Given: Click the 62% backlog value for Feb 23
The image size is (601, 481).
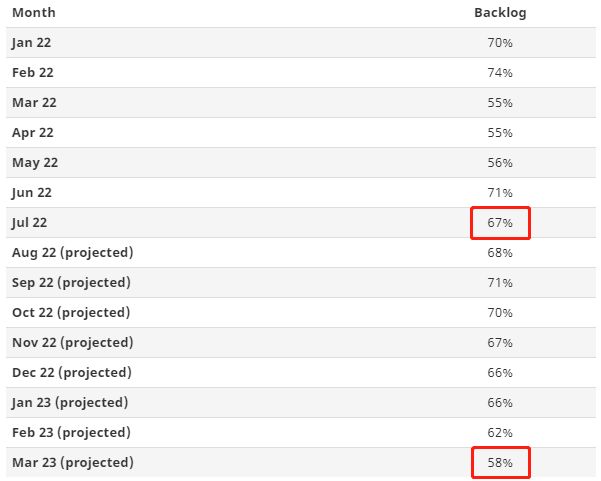Looking at the screenshot, I should 500,433.
